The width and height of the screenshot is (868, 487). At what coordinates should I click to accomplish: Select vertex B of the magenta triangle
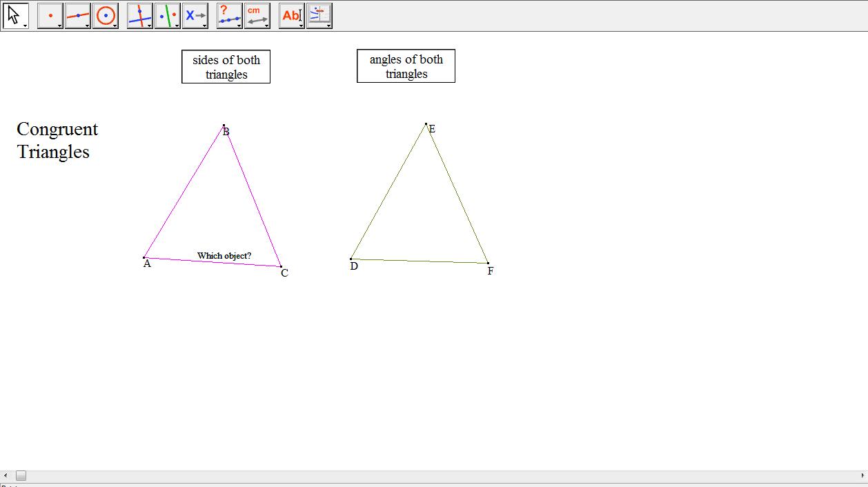(x=224, y=126)
